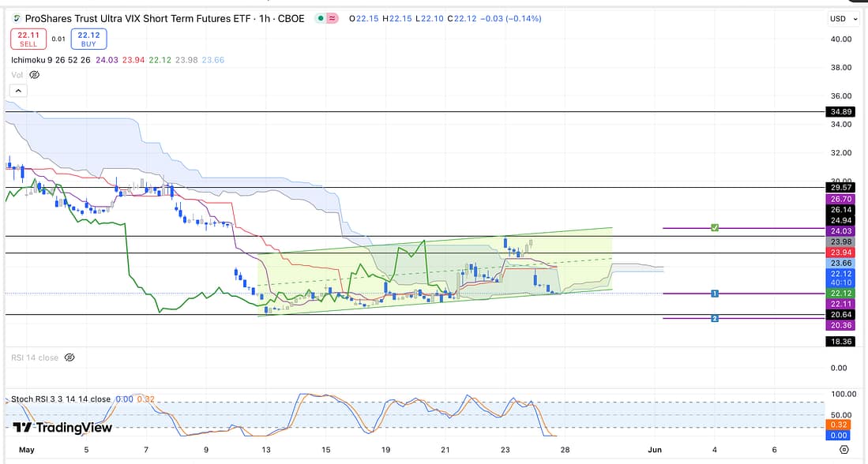Click the 34.89 horizontal line price label
Image resolution: width=868 pixels, height=464 pixels.
[837, 112]
